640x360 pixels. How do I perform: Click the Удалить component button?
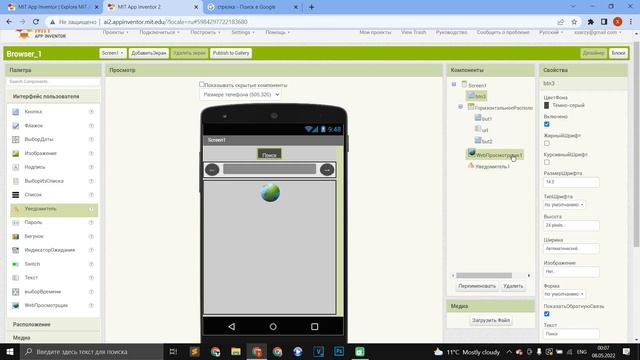coord(513,286)
